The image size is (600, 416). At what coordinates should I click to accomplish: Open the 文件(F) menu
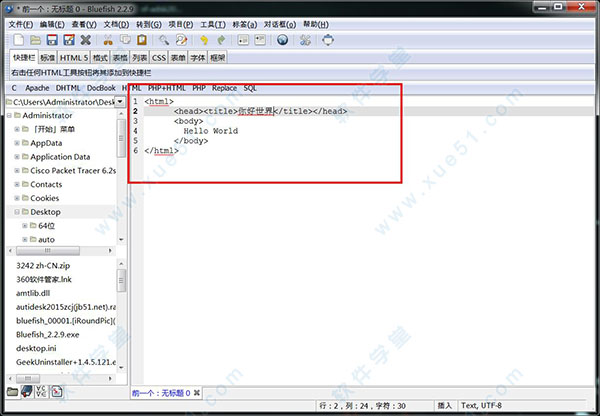pos(21,24)
